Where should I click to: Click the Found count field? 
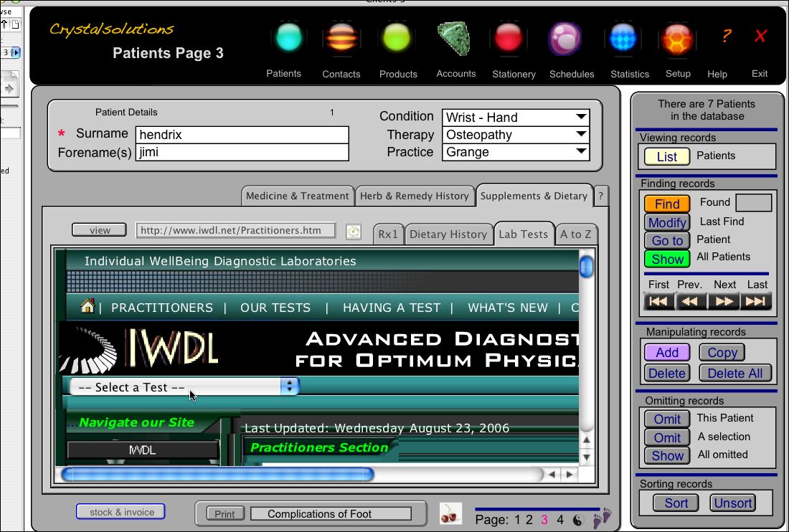[753, 203]
